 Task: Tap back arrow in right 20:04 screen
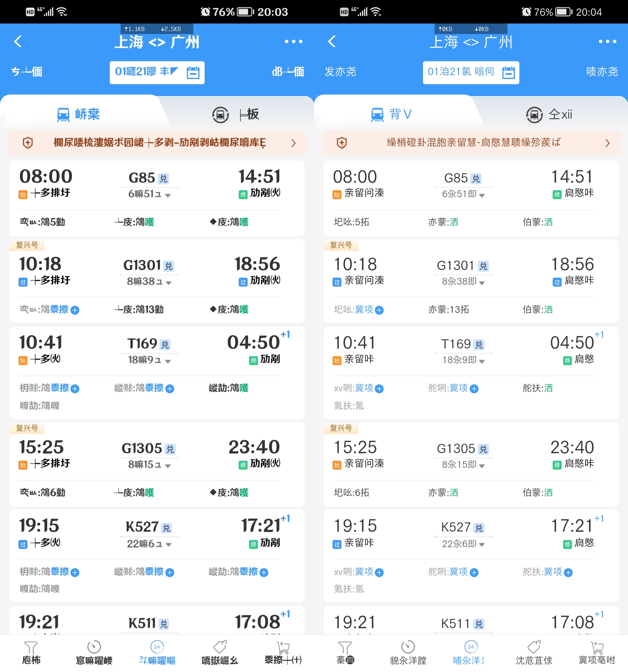(332, 42)
